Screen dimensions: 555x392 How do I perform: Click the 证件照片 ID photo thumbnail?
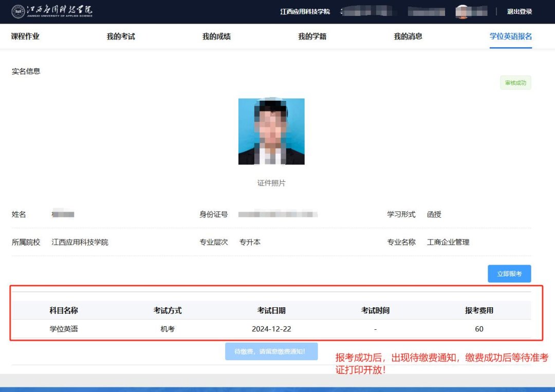tap(271, 131)
